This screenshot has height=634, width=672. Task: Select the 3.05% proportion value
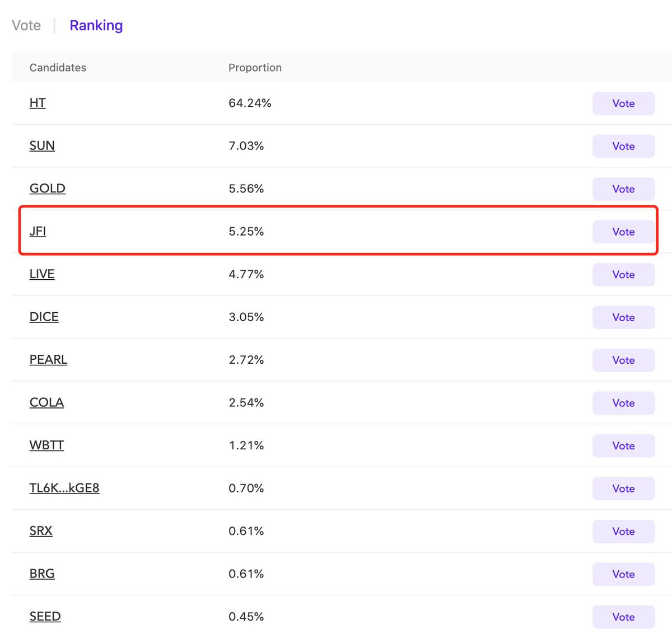(246, 317)
